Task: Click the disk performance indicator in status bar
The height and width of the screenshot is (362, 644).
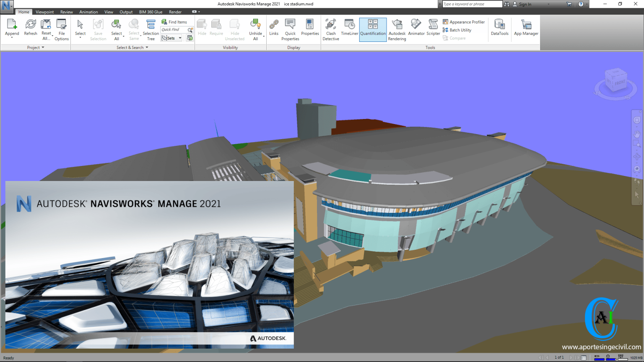Action: (x=610, y=357)
